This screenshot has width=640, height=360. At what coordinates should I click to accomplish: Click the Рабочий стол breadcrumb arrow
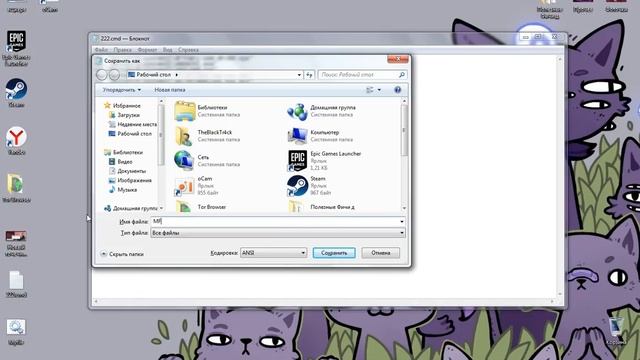point(177,75)
